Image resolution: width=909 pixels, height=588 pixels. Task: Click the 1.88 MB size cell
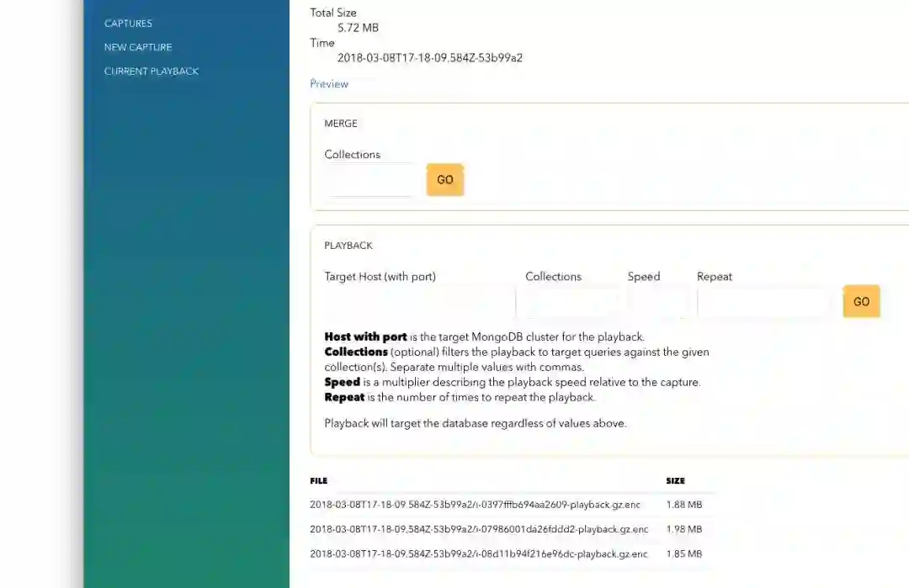(x=684, y=505)
